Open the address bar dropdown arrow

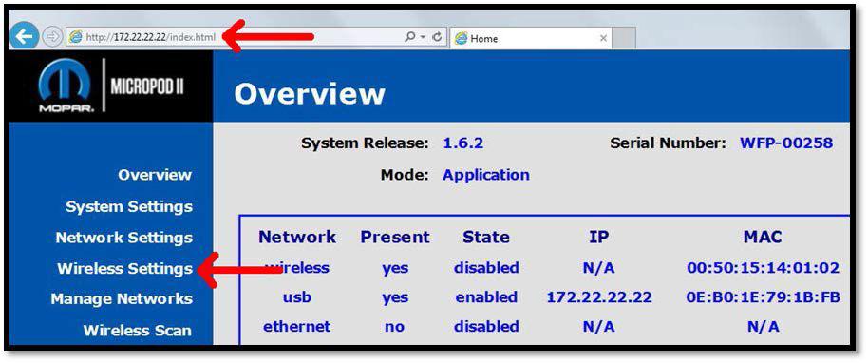[x=423, y=37]
